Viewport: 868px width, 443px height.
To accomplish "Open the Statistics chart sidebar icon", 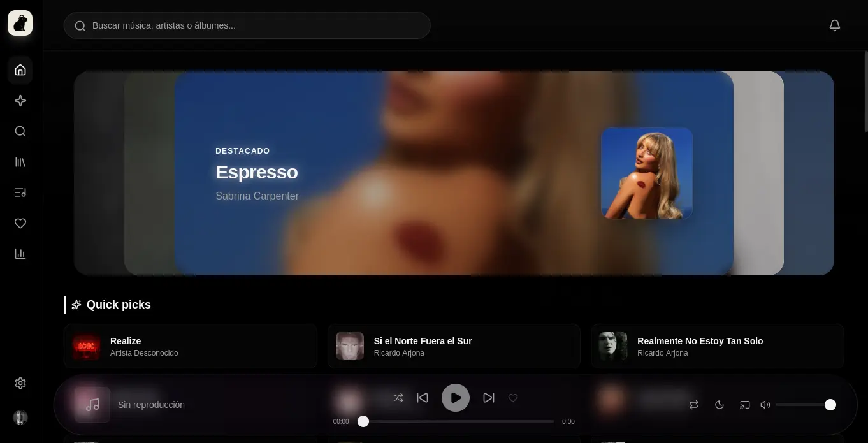I will (20, 254).
